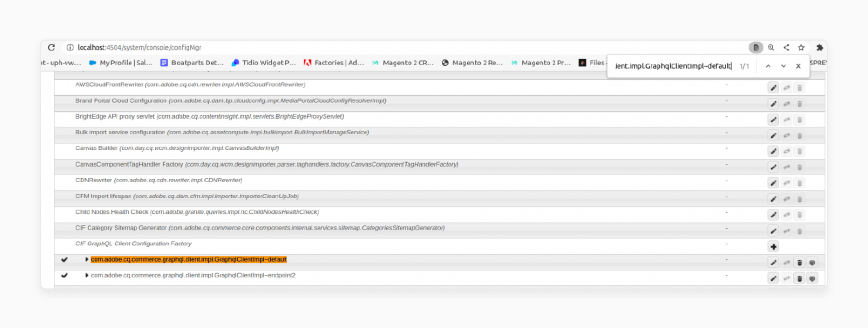Open the Magento 2 Re... bookmark
The width and height of the screenshot is (868, 328).
click(472, 63)
